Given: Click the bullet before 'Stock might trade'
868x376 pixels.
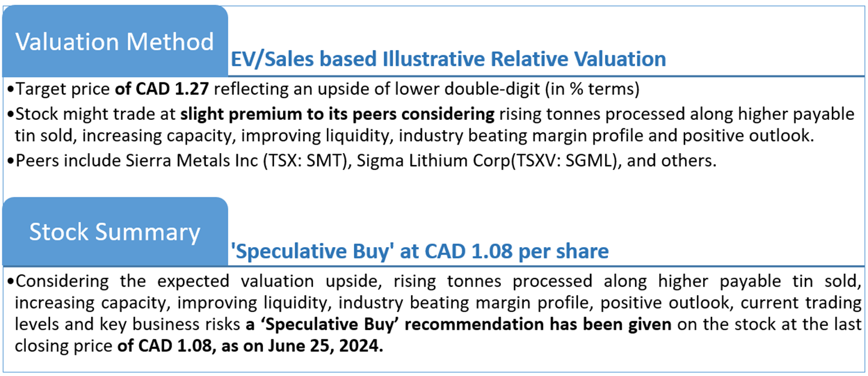Looking at the screenshot, I should [x=11, y=115].
